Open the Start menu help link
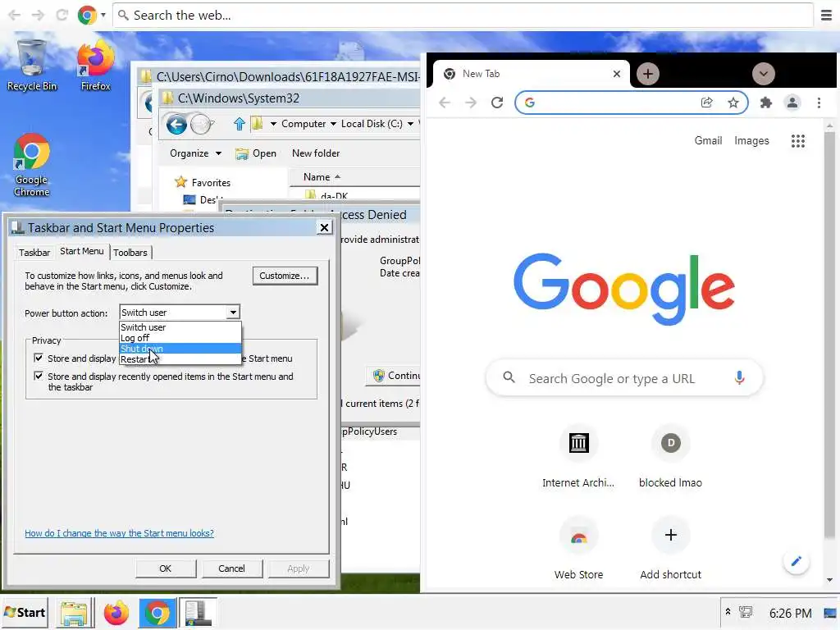The image size is (840, 630). [x=119, y=533]
